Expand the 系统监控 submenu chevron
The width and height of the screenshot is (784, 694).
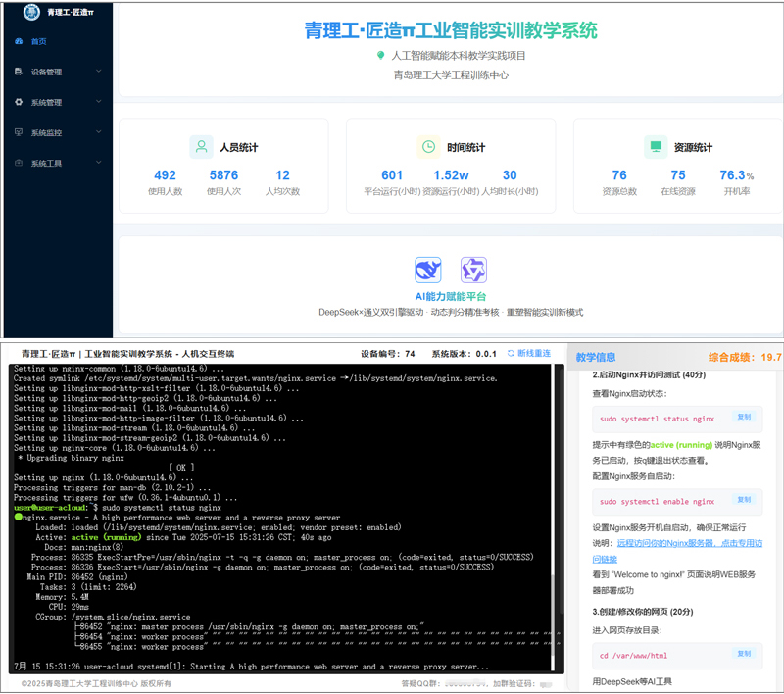[99, 132]
